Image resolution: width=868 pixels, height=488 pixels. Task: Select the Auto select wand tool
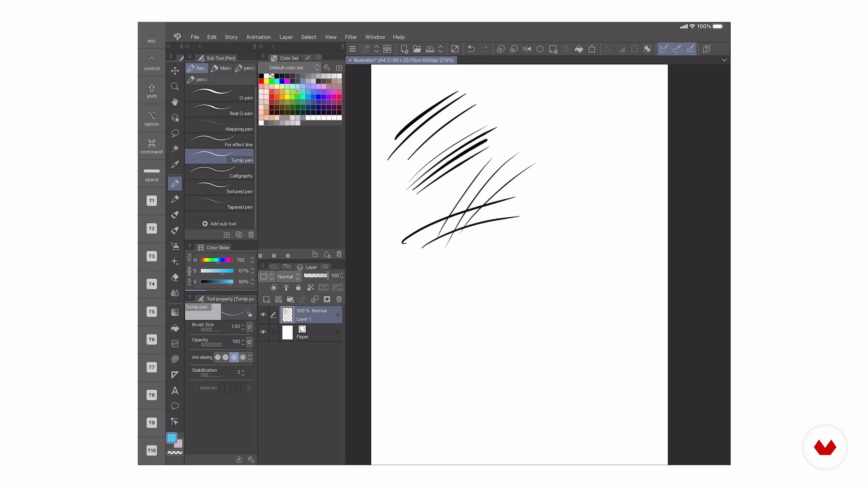[x=175, y=148]
